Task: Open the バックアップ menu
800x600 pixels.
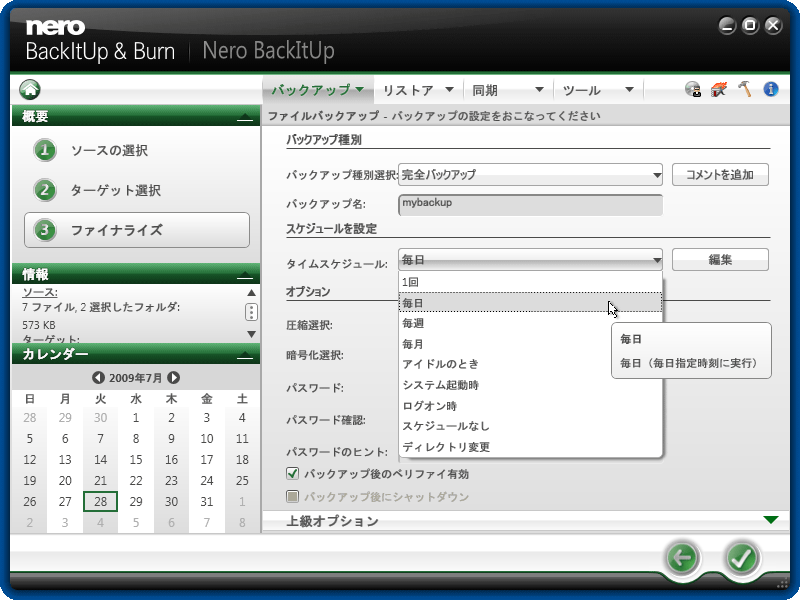Action: tap(318, 90)
